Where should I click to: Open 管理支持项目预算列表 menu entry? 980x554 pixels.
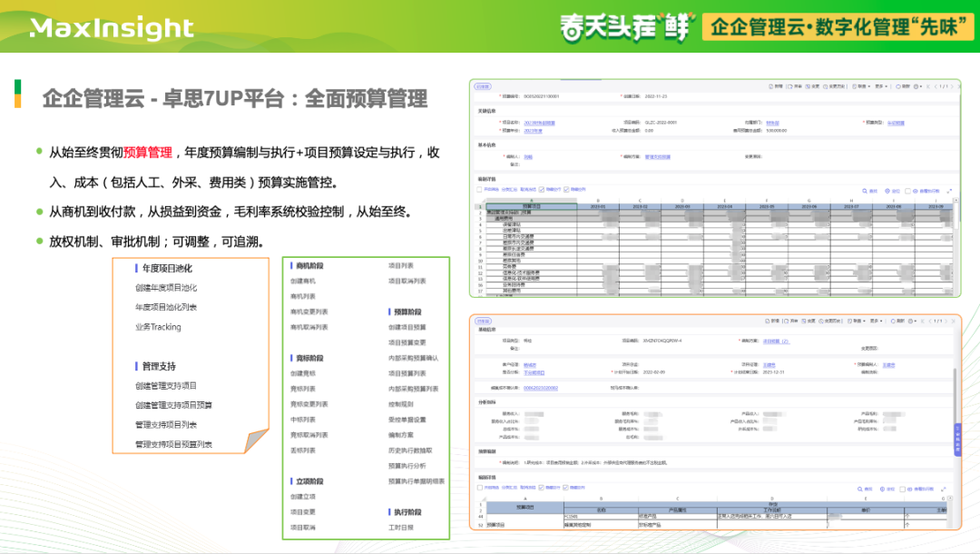click(x=173, y=445)
